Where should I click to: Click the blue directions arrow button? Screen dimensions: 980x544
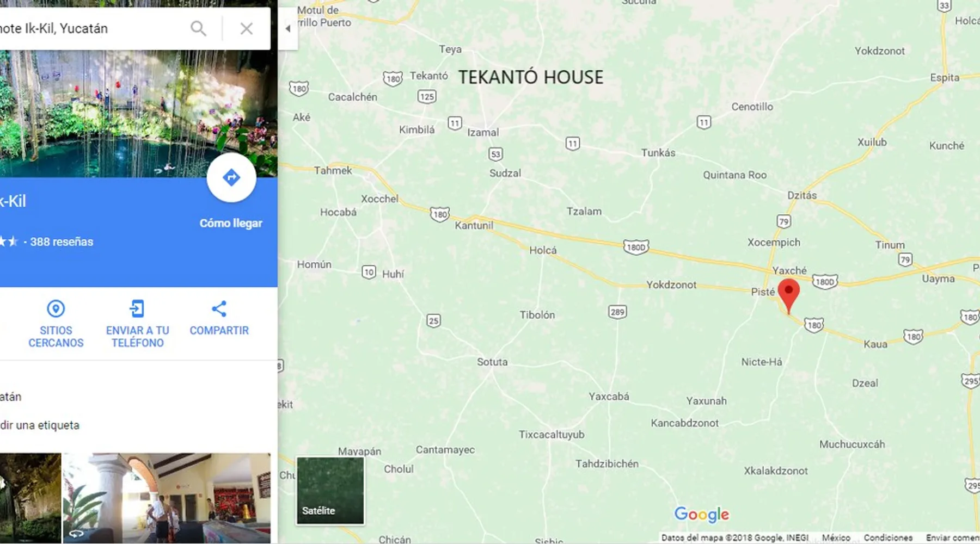[231, 177]
